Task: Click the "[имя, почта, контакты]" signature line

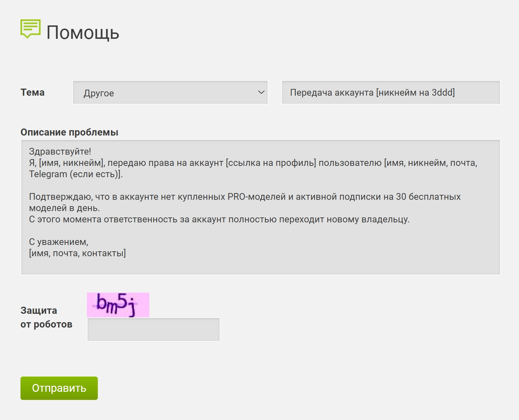Action: tap(77, 254)
